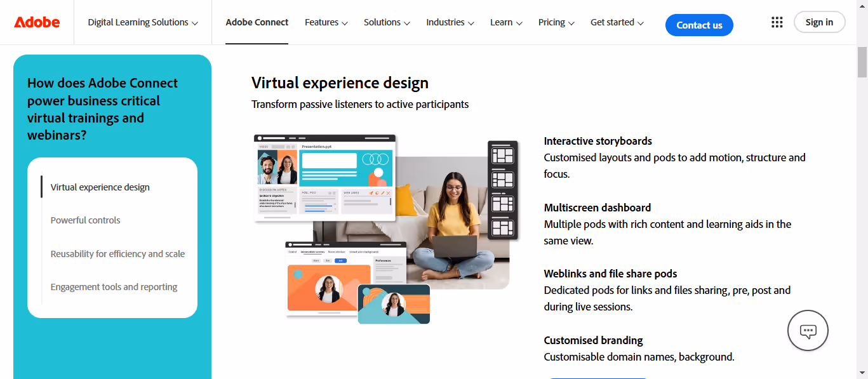Select Powerful controls tab
The height and width of the screenshot is (379, 868).
point(86,220)
